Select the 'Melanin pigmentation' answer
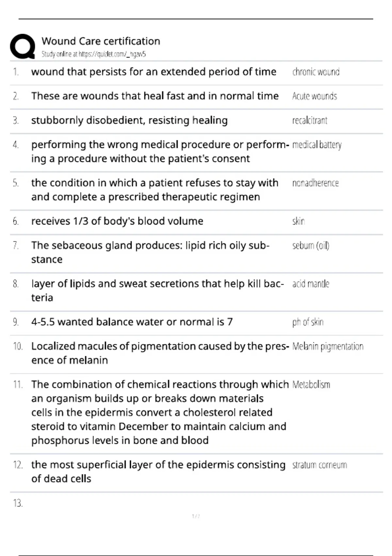The height and width of the screenshot is (556, 392). [x=328, y=347]
